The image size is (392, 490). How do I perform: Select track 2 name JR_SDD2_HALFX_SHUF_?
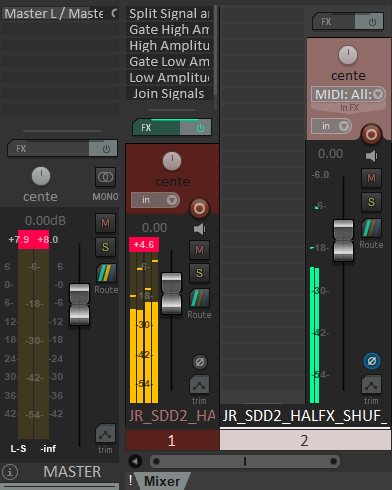(x=305, y=416)
